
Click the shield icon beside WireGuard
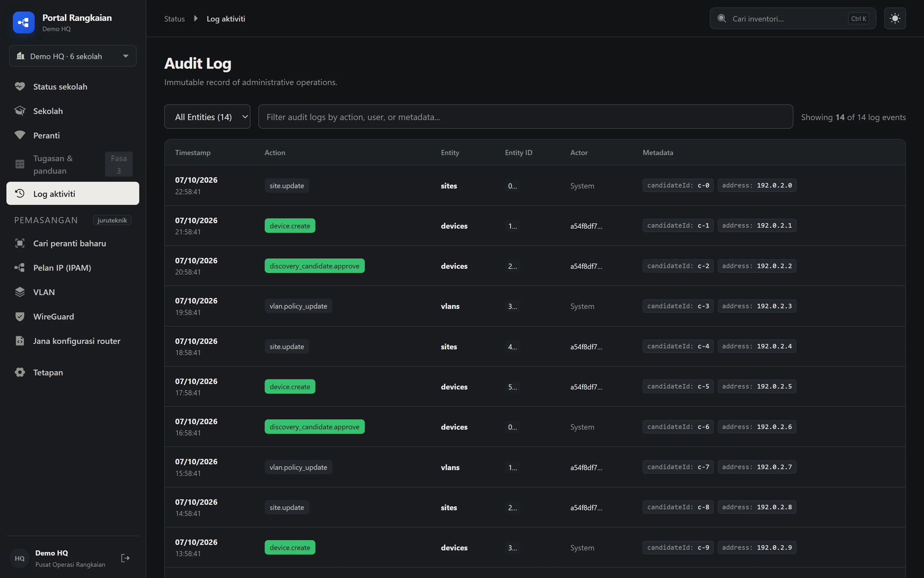[20, 317]
